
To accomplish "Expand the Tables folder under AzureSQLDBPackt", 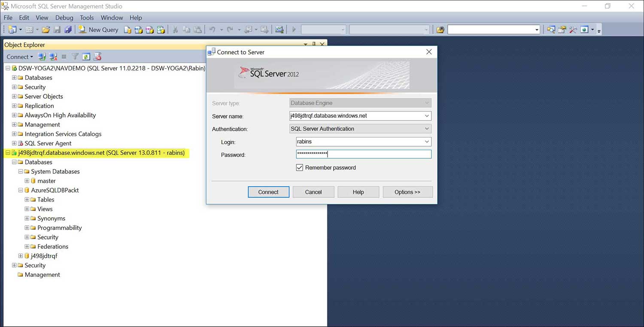I will tap(27, 200).
